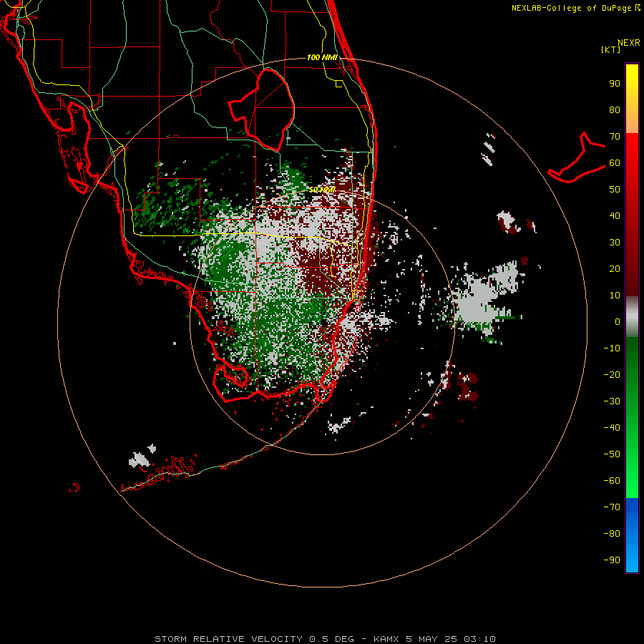Click the positive 30 scale value
This screenshot has height=644, width=644.
[x=615, y=243]
